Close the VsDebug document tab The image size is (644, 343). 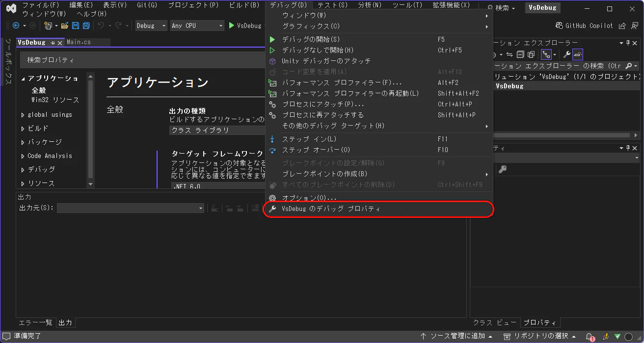(x=60, y=43)
